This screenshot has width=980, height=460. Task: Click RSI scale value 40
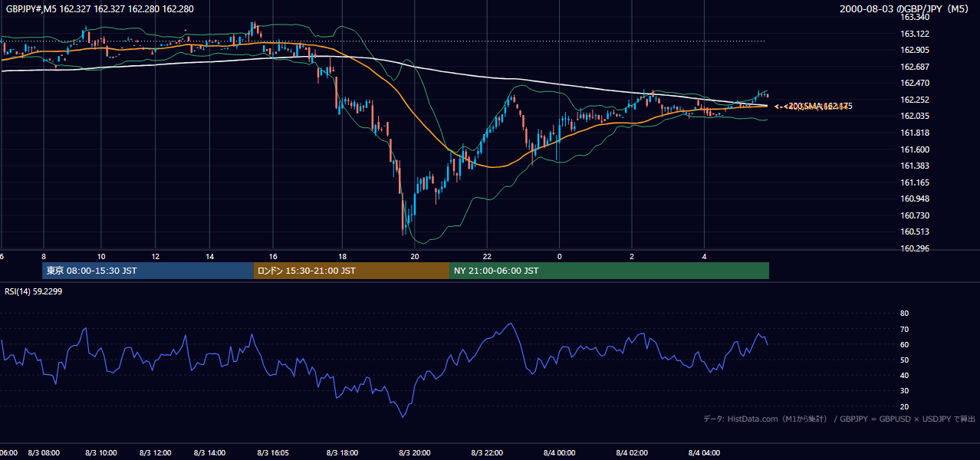click(904, 375)
